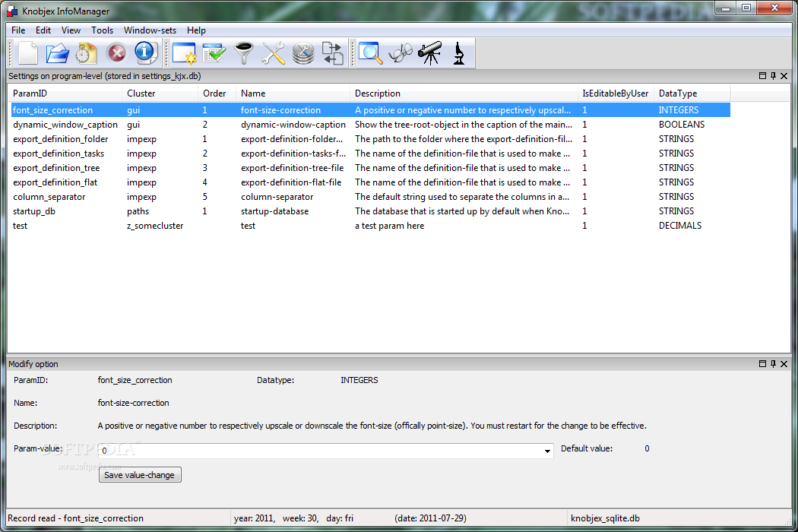Select the export_definition_tree row
798x532 pixels.
[371, 168]
